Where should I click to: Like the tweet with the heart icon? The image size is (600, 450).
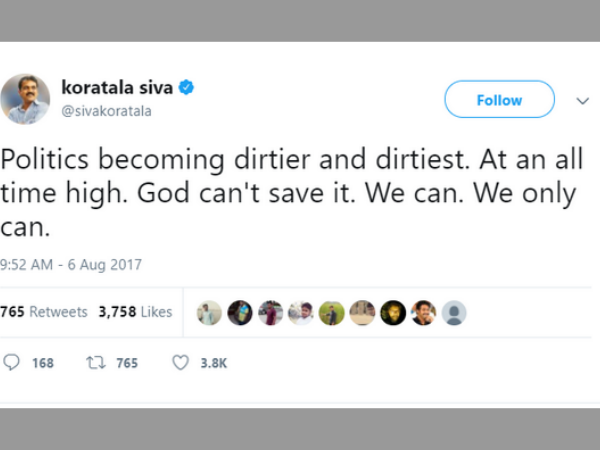[180, 363]
